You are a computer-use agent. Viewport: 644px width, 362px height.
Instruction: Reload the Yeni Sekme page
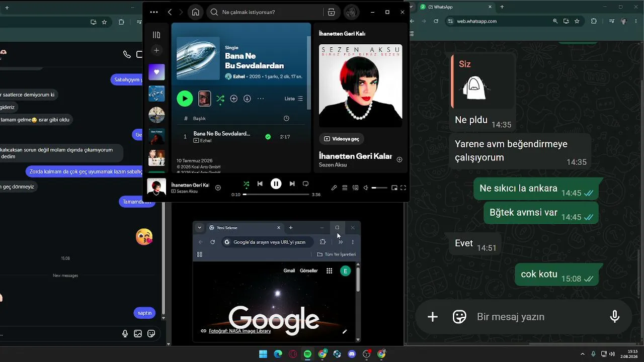(212, 242)
